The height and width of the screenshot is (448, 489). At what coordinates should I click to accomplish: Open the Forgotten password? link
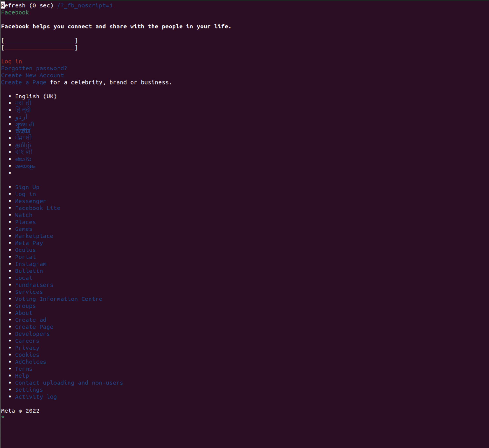(34, 68)
